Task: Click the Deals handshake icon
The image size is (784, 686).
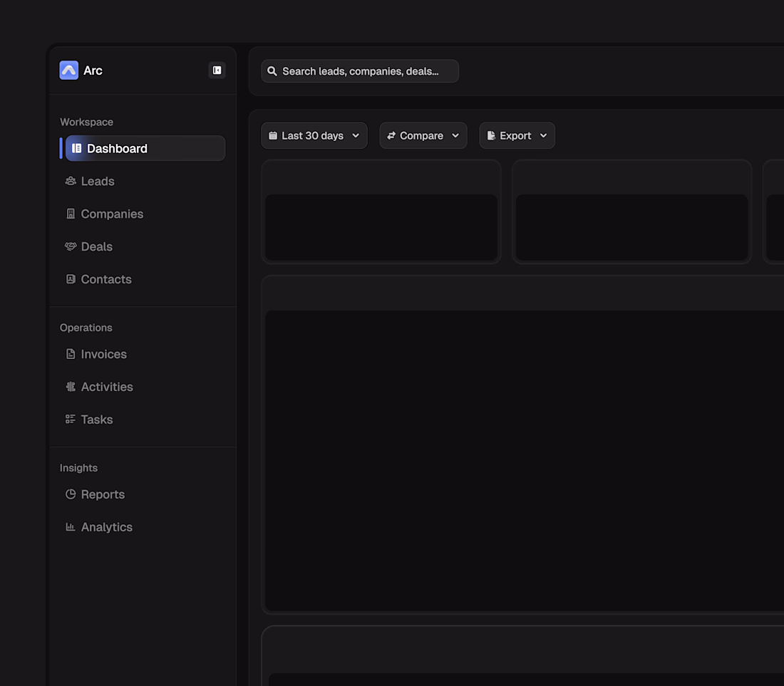Action: pos(71,246)
